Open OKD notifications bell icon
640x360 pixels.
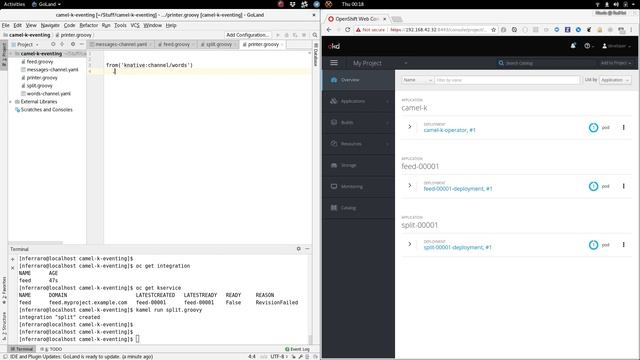(573, 46)
